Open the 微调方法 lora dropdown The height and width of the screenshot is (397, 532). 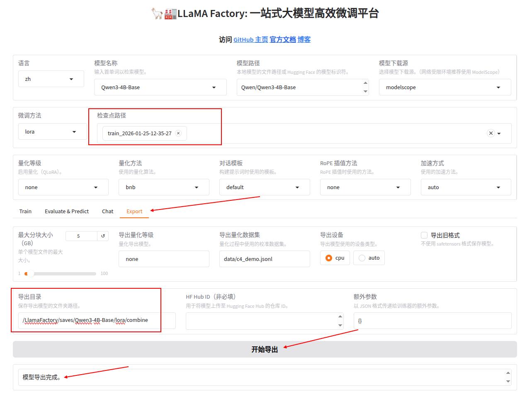point(52,132)
